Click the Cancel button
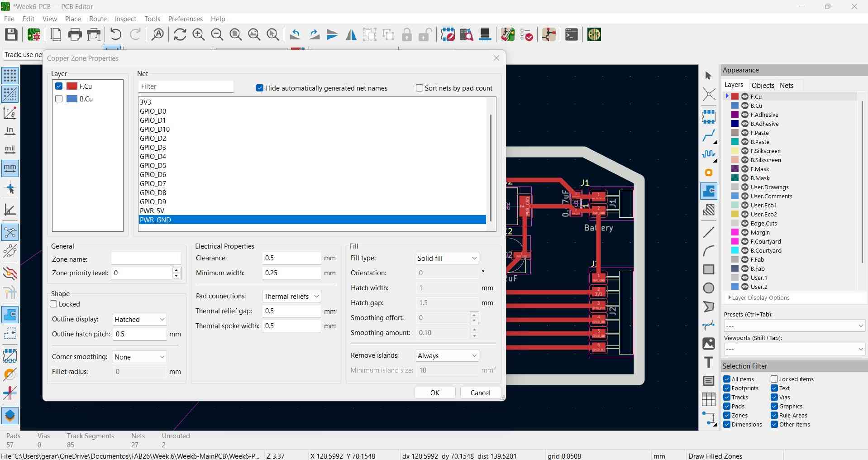 (480, 393)
